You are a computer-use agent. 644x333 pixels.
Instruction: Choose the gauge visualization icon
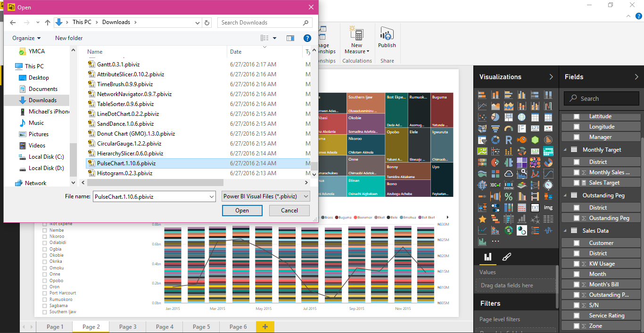point(509,129)
